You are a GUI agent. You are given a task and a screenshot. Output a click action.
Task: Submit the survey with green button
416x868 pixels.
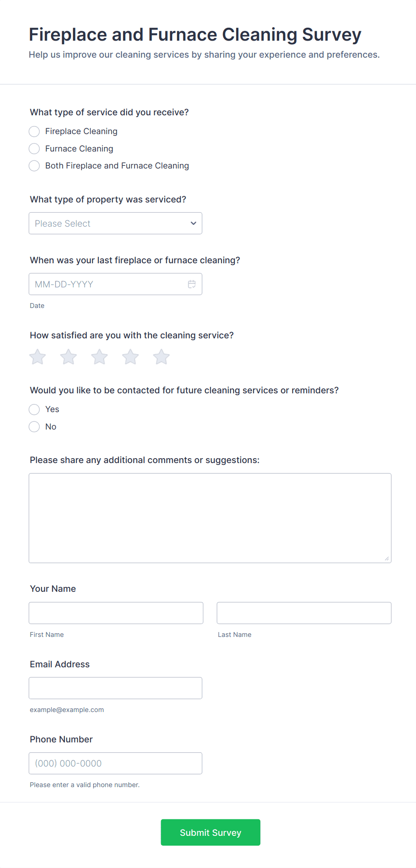[x=210, y=832]
